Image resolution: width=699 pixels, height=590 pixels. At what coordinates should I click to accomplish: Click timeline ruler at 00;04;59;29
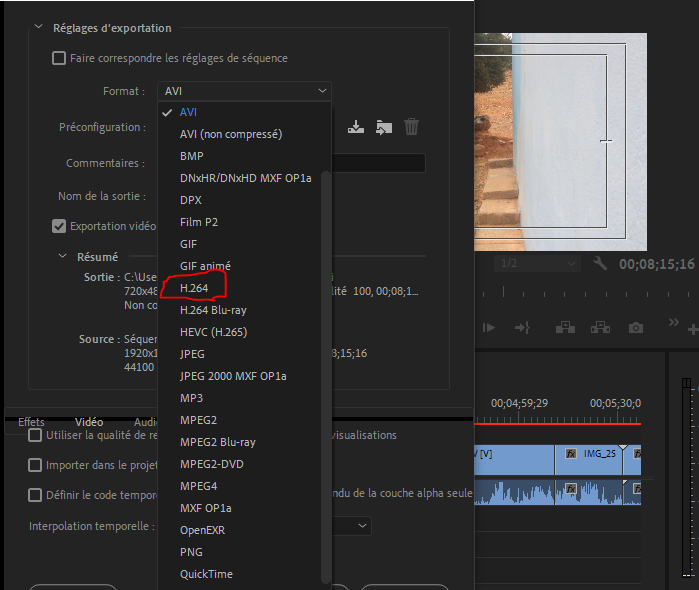click(x=519, y=403)
